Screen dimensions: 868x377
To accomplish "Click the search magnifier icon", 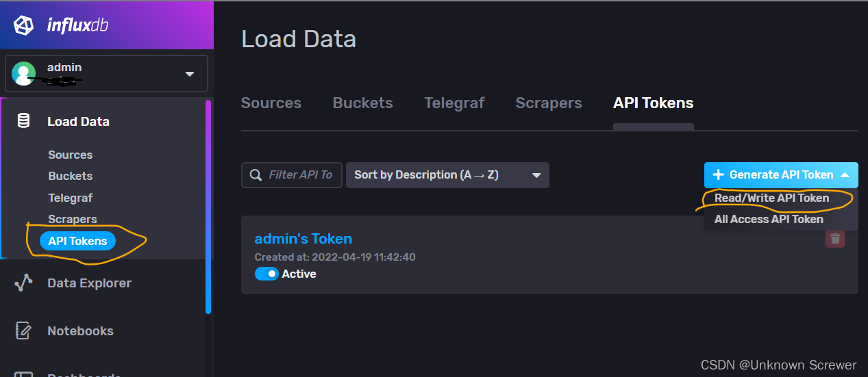I will pos(256,175).
